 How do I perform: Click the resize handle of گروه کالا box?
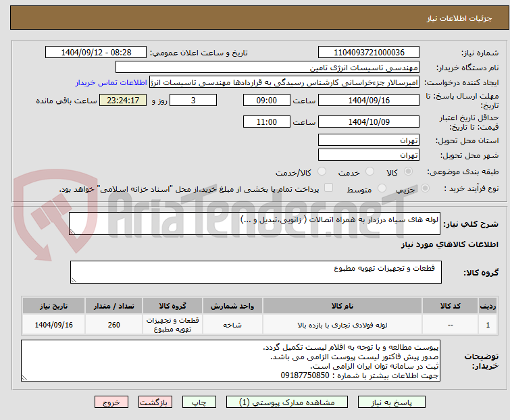click(x=74, y=280)
